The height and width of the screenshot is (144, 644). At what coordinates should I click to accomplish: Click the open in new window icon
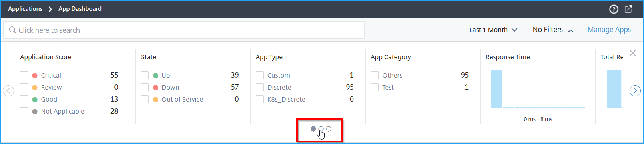628,9
